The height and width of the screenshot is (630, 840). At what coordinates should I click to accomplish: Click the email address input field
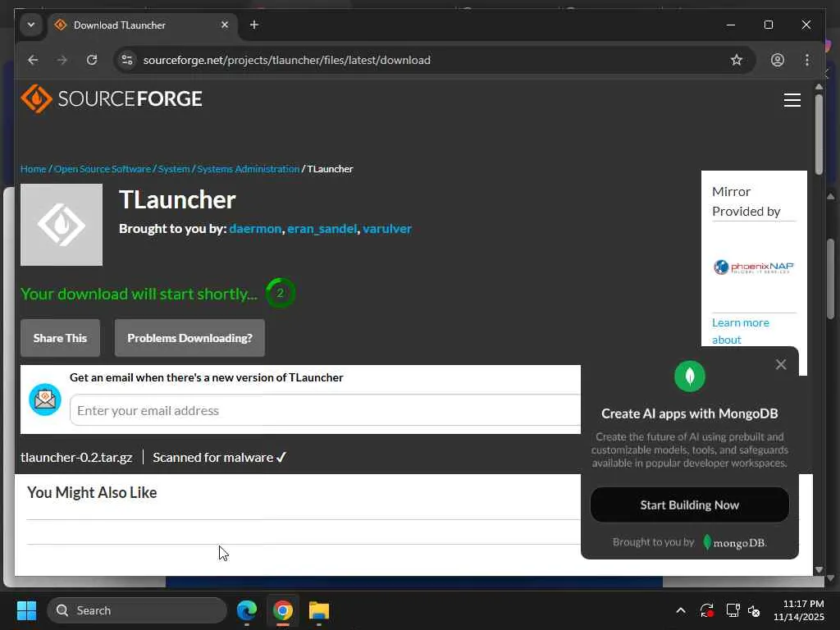325,410
